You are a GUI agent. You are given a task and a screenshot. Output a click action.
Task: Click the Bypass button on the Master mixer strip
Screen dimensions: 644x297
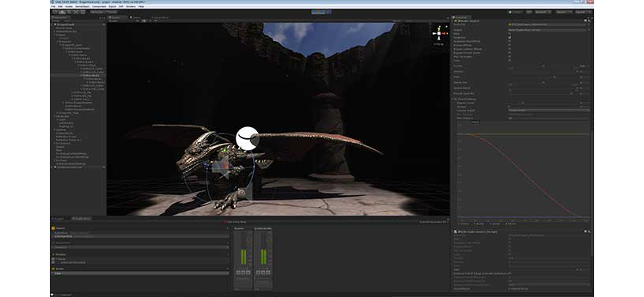pos(248,273)
